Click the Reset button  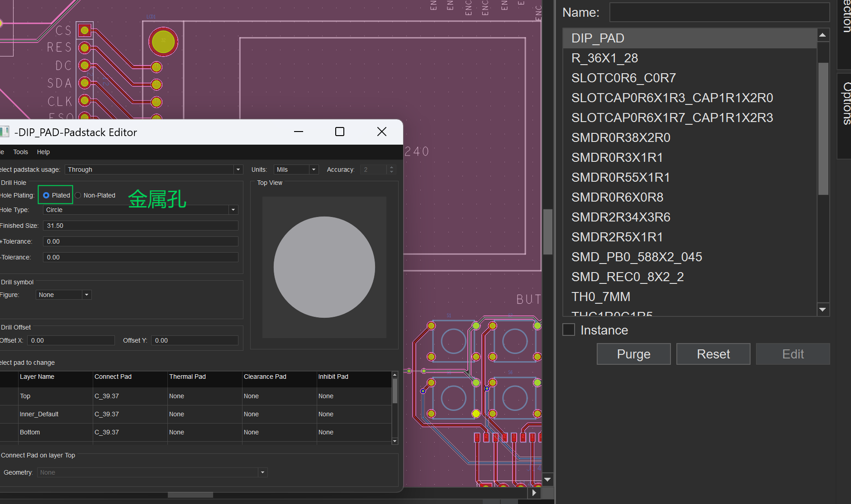pos(713,354)
